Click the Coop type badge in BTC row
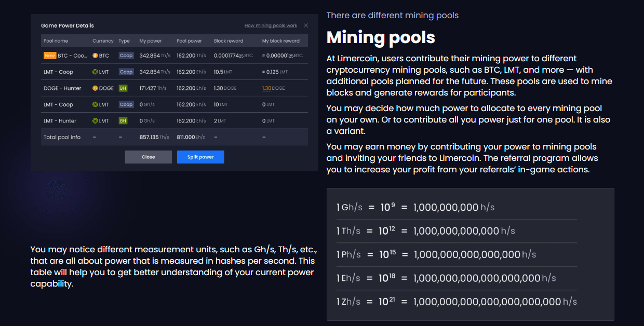This screenshot has width=644, height=326. pyautogui.click(x=126, y=56)
